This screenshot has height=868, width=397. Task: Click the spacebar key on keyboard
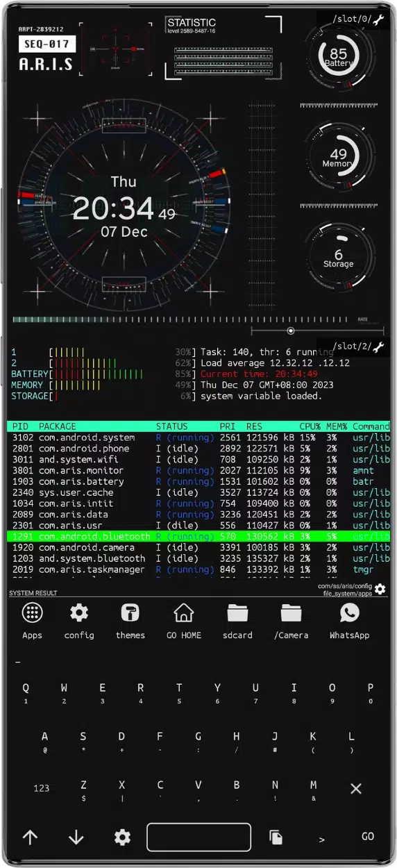coord(198,837)
